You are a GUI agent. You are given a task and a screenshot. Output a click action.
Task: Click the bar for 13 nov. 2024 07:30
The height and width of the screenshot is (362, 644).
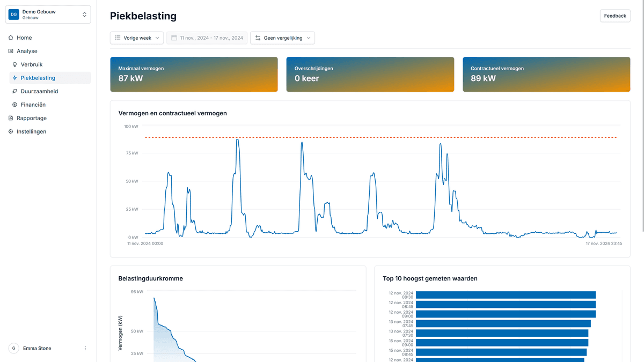click(x=502, y=333)
